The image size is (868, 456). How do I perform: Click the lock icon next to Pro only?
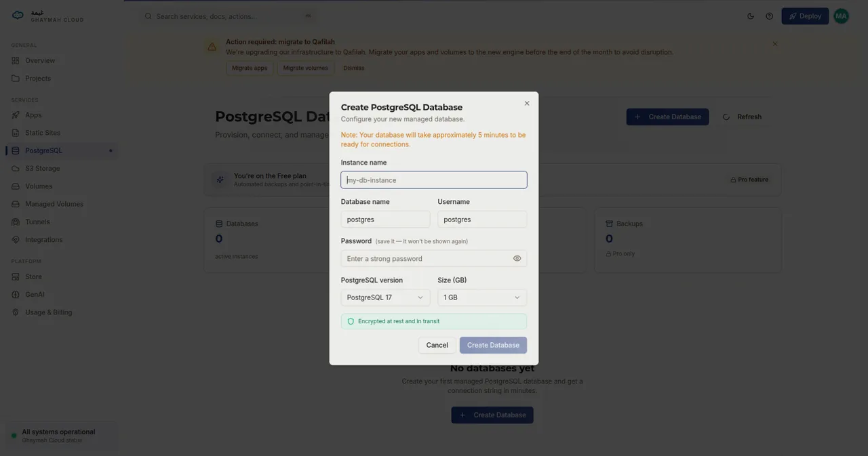click(x=609, y=254)
